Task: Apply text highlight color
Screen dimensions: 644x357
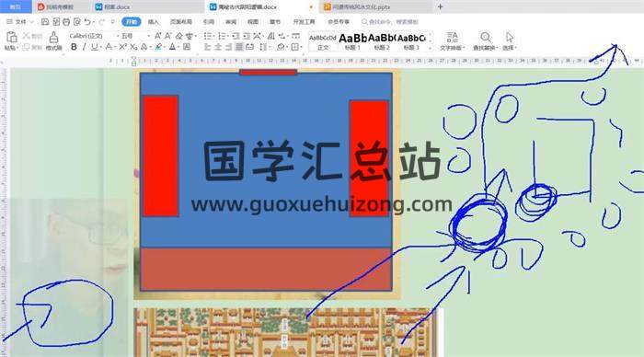Action: [158, 47]
